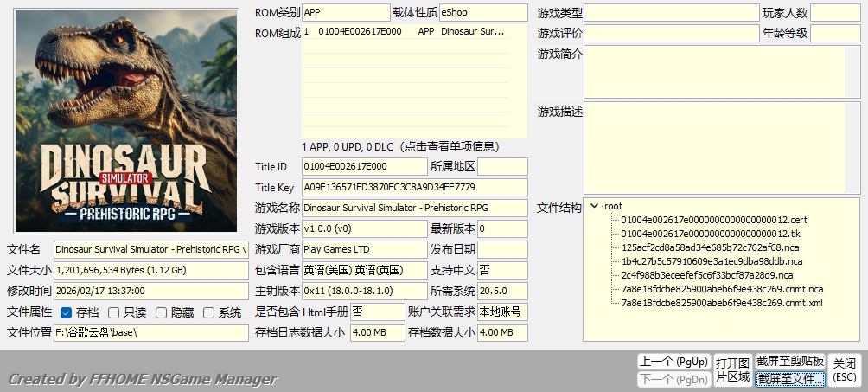
Task: Click the 上一个 (PgUp) button
Action: pyautogui.click(x=673, y=362)
